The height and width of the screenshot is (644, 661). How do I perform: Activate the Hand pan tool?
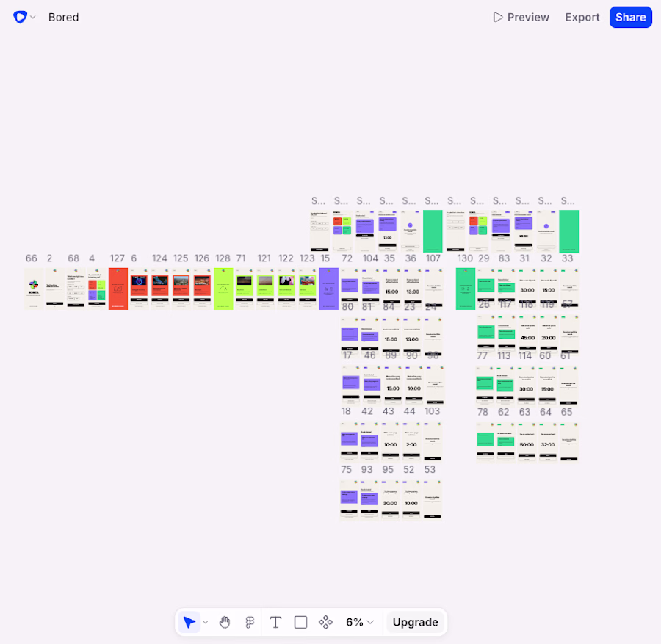[x=225, y=622]
